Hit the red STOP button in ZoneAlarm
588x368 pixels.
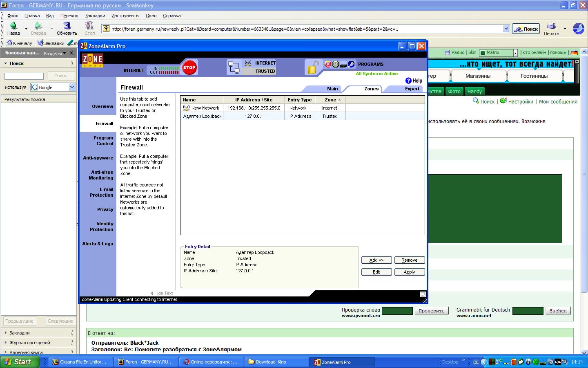pos(189,67)
